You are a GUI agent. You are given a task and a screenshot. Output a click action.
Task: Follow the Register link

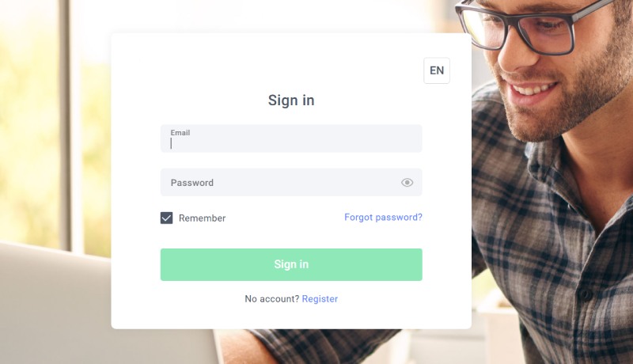[320, 299]
